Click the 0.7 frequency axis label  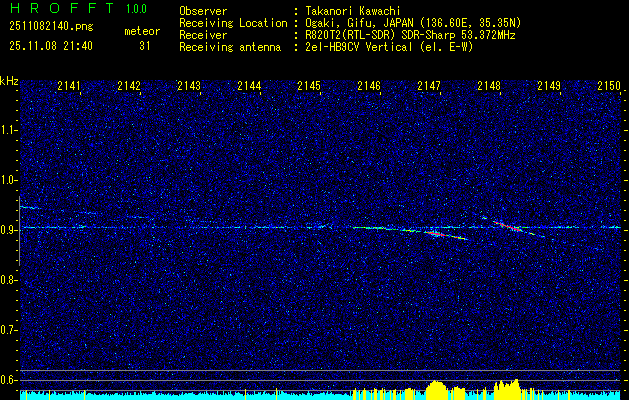tap(8, 330)
